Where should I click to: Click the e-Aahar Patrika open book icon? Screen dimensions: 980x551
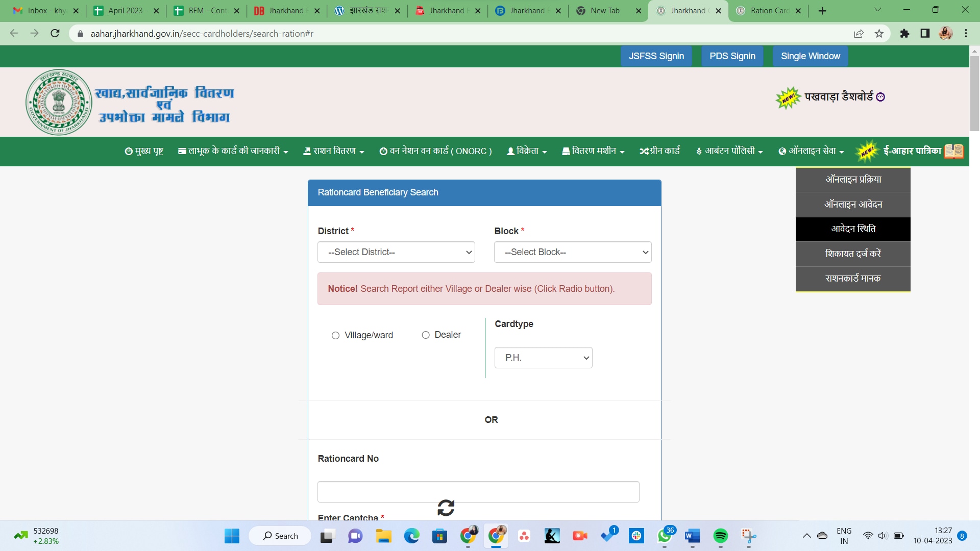point(953,151)
